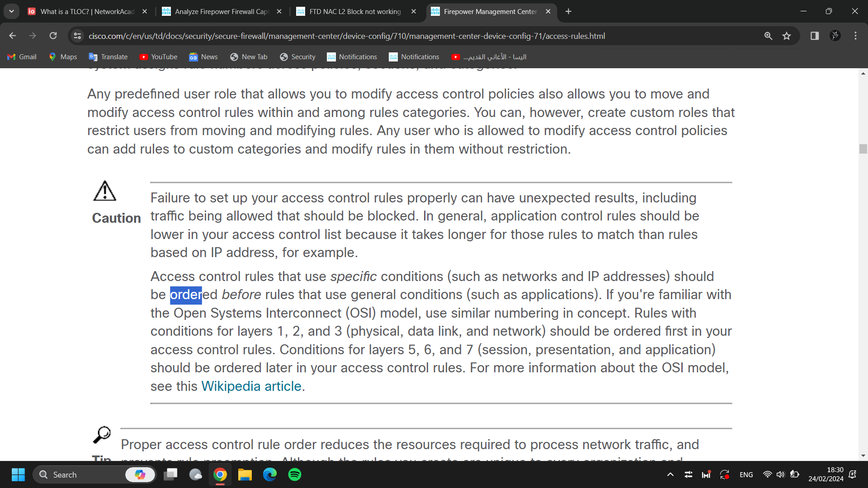Image resolution: width=868 pixels, height=488 pixels.
Task: Open the Chrome profile avatar
Action: click(835, 36)
